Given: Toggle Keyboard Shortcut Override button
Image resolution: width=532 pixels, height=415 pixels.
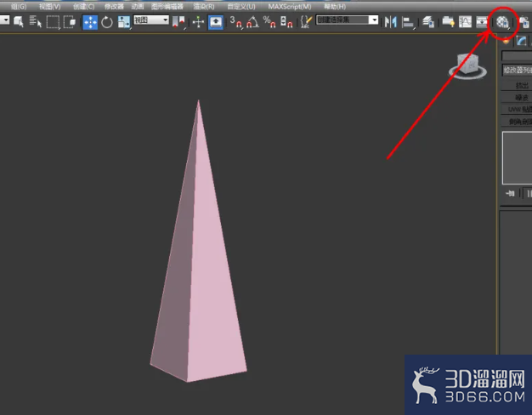Looking at the screenshot, I should pyautogui.click(x=216, y=22).
